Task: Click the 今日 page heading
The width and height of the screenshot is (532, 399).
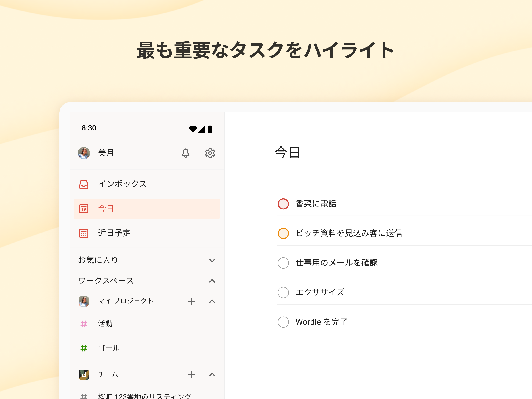Action: [287, 153]
